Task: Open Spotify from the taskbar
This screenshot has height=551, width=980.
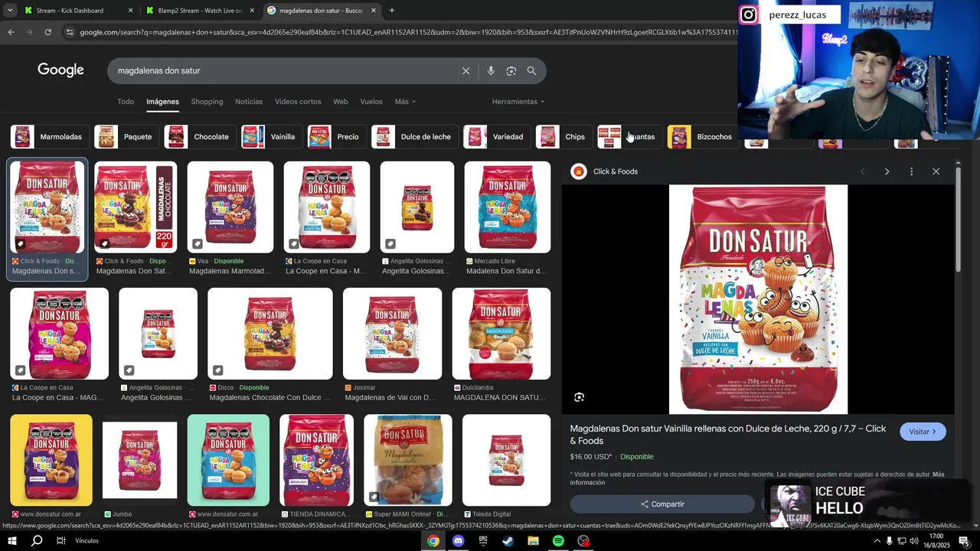Action: tap(558, 541)
